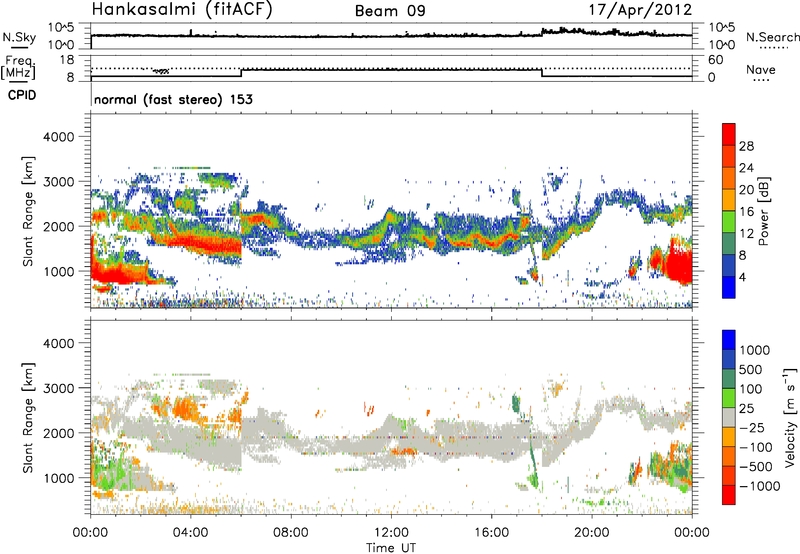Image resolution: width=800 pixels, height=554 pixels.
Task: Click the Nave legend label
Action: click(x=761, y=70)
